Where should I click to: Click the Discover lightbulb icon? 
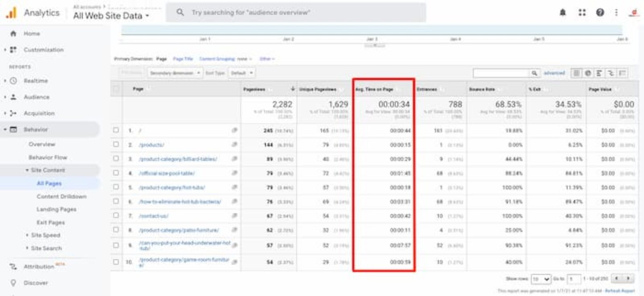13,283
